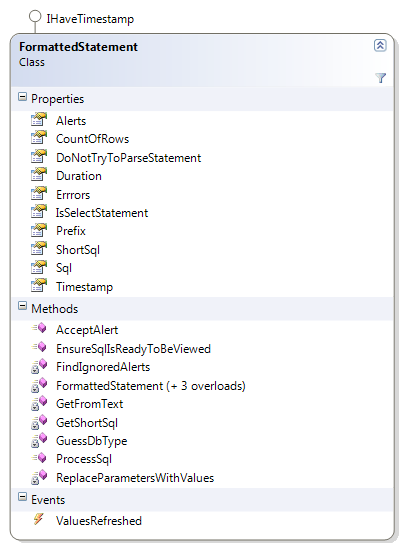Click the property icon next to Duration

39,174
